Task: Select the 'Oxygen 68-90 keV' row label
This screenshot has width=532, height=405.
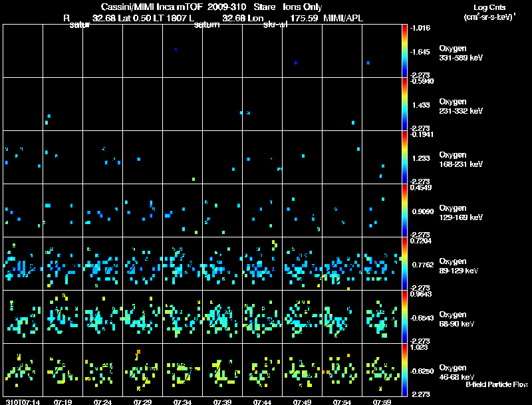Action: (x=457, y=319)
